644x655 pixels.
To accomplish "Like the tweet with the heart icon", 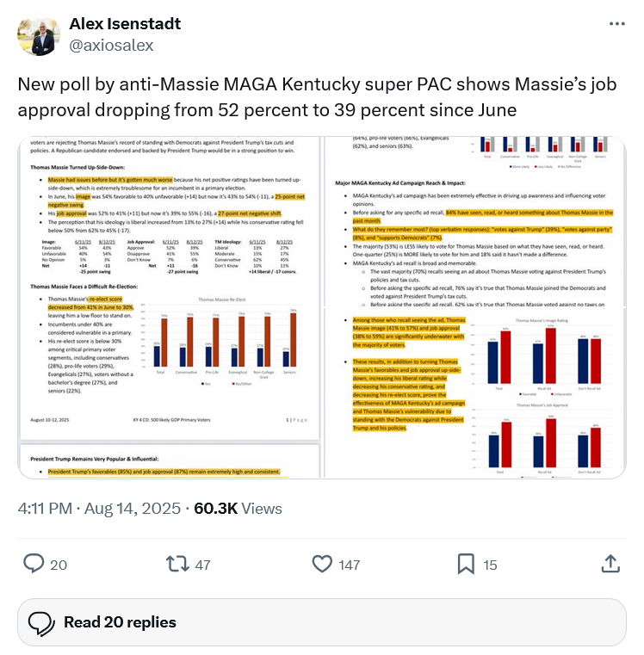I will (x=322, y=564).
